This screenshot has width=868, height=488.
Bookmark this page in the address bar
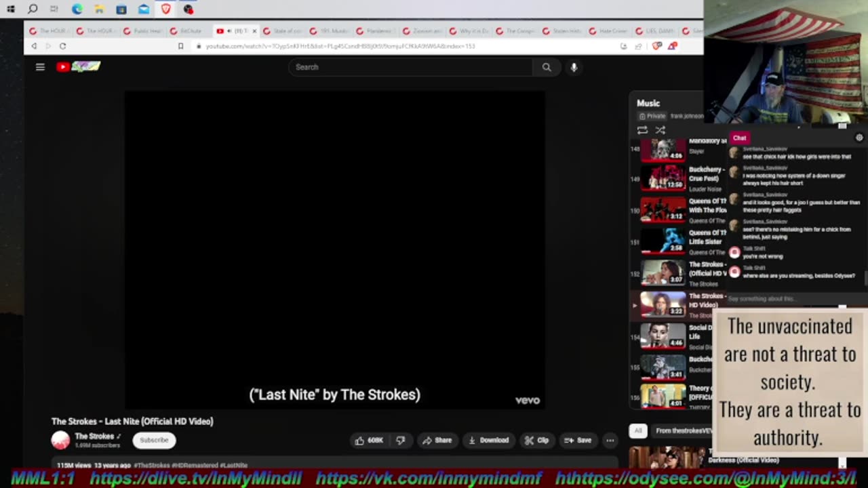(180, 46)
